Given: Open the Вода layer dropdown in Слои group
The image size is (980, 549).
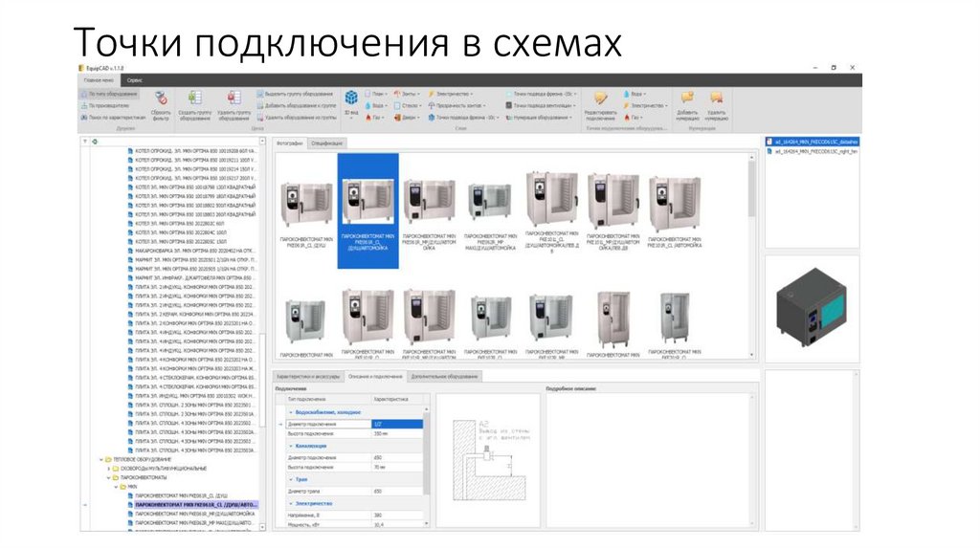Looking at the screenshot, I should [376, 105].
